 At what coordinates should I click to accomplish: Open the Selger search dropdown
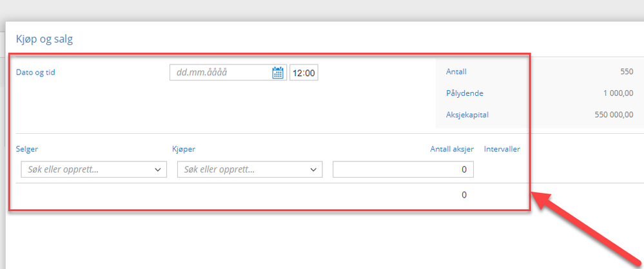tap(93, 169)
